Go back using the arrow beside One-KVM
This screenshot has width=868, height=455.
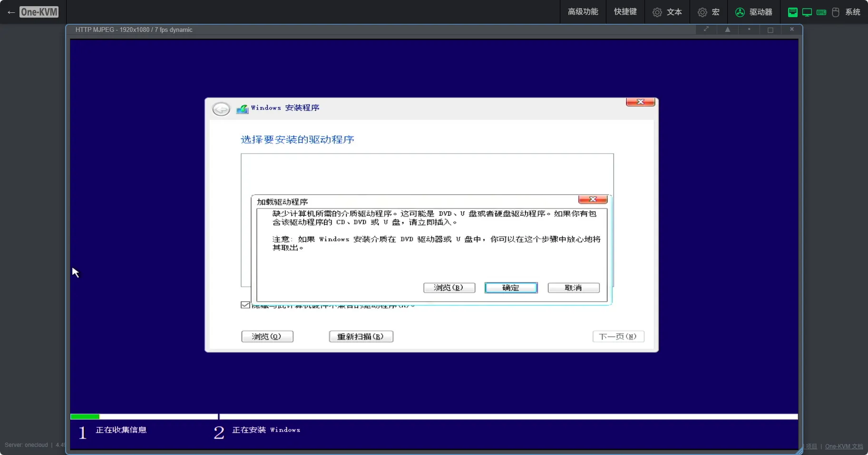click(x=11, y=12)
